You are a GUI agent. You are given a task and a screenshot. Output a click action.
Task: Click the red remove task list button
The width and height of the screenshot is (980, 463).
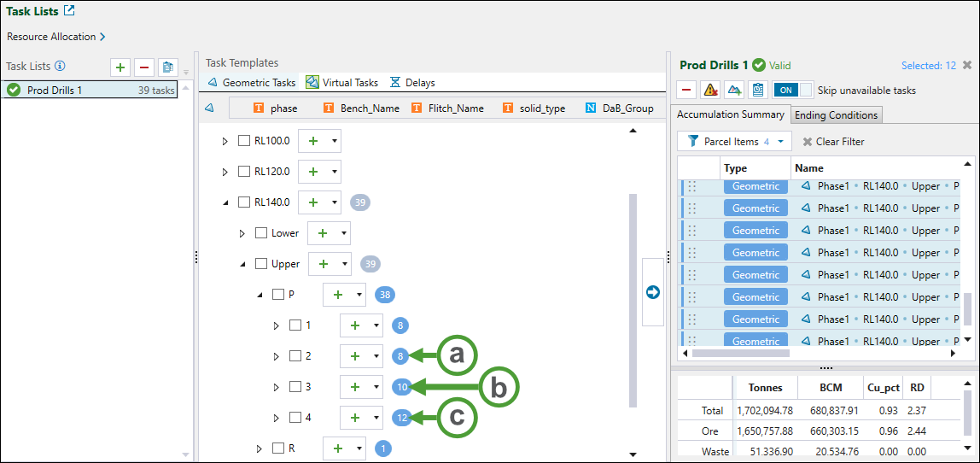(x=144, y=67)
